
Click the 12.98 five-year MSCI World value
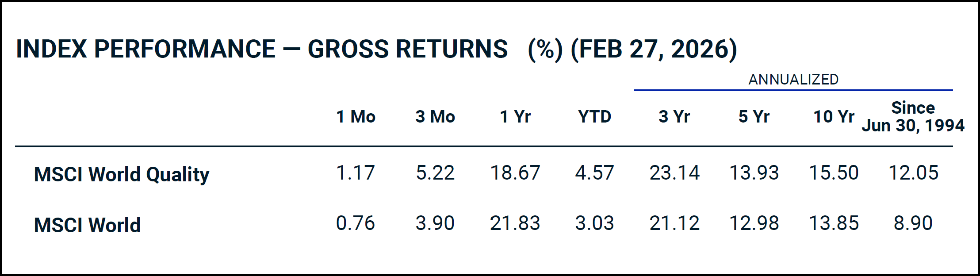[754, 223]
